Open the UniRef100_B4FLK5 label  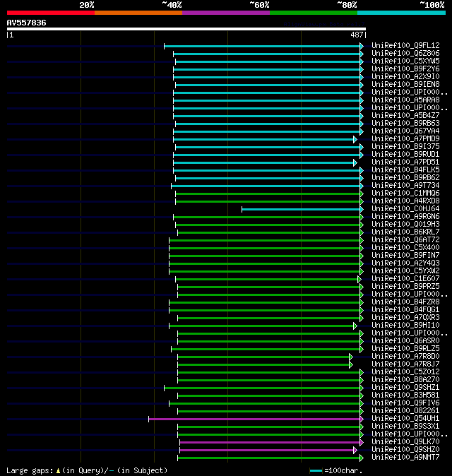[x=405, y=170]
